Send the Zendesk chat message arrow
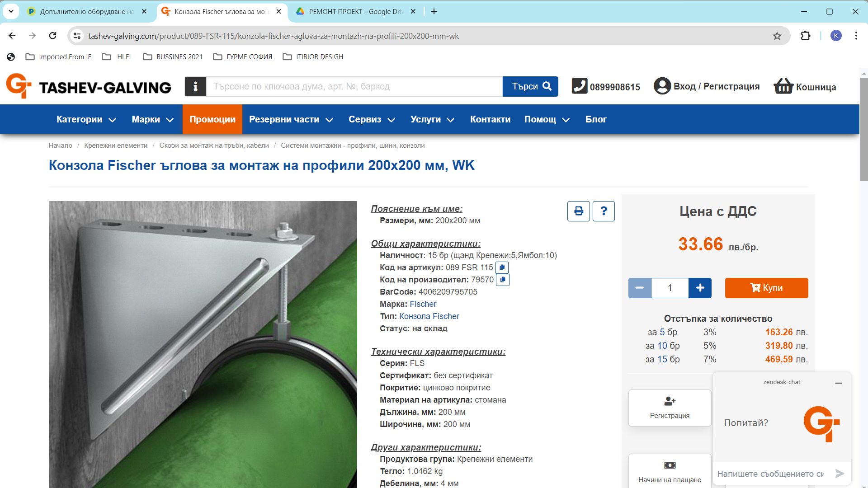 (840, 473)
